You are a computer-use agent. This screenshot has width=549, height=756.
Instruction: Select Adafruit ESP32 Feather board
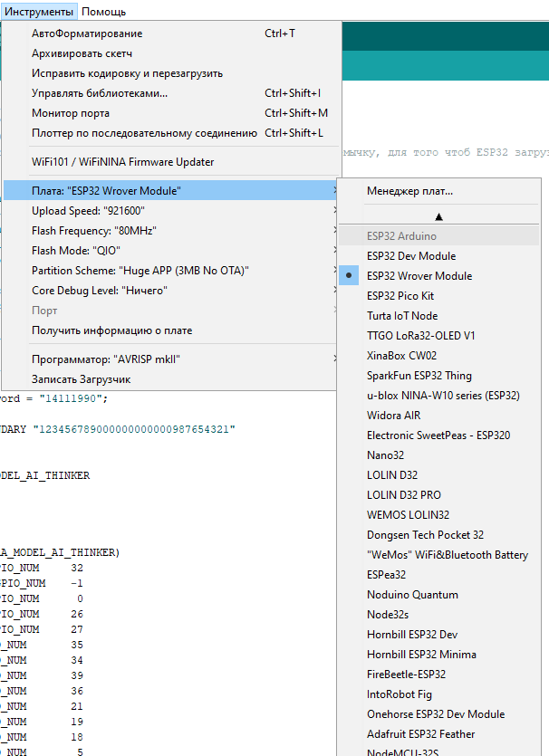point(439,734)
